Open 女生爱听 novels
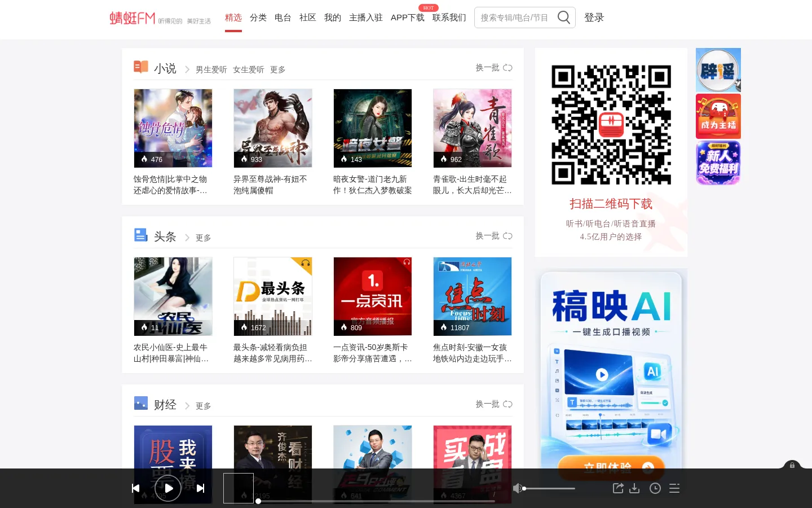Viewport: 812px width, 508px height. [249, 69]
